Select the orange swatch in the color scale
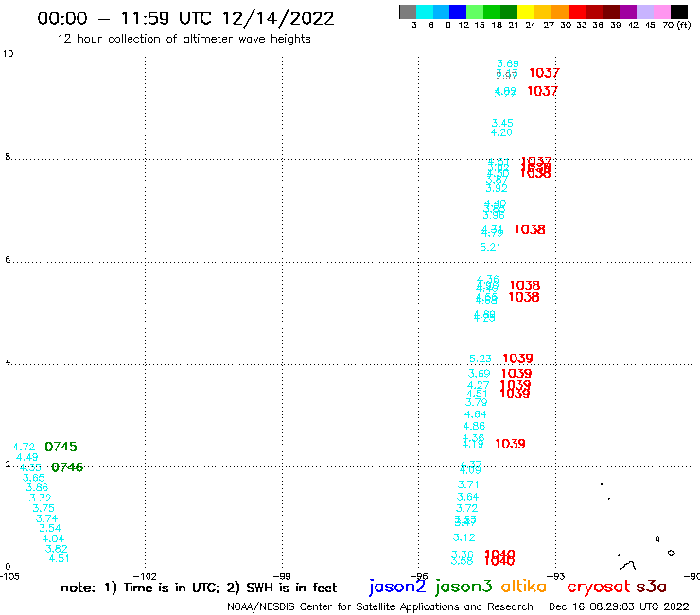 (560, 11)
